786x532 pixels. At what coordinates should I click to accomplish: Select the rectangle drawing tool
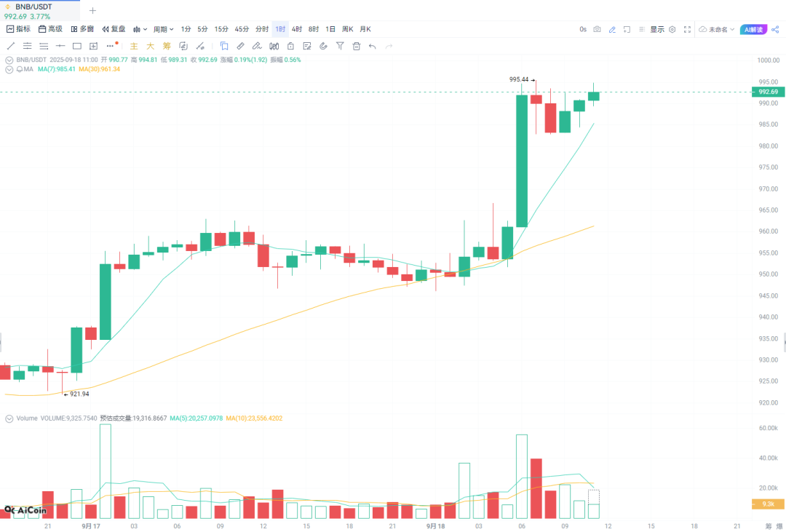(x=76, y=46)
